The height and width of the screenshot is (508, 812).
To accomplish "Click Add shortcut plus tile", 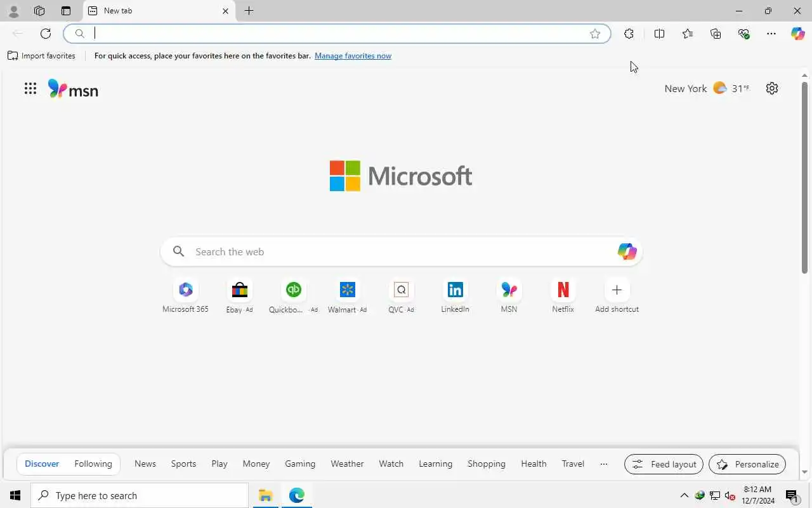I will tap(617, 297).
